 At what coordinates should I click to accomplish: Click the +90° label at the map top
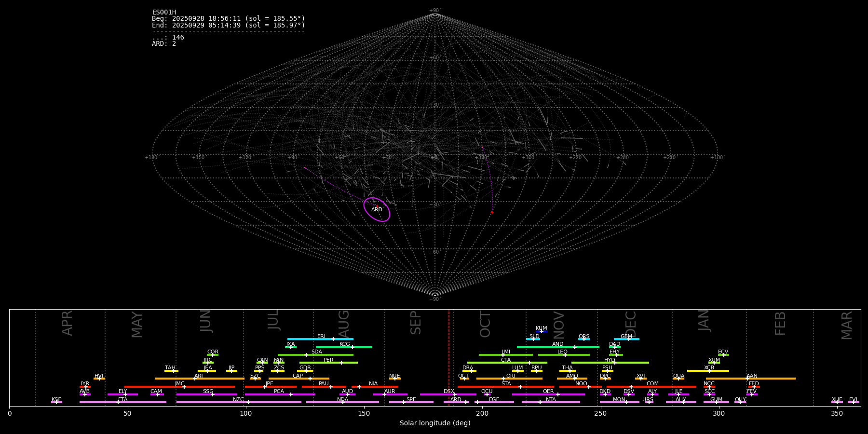[x=435, y=10]
